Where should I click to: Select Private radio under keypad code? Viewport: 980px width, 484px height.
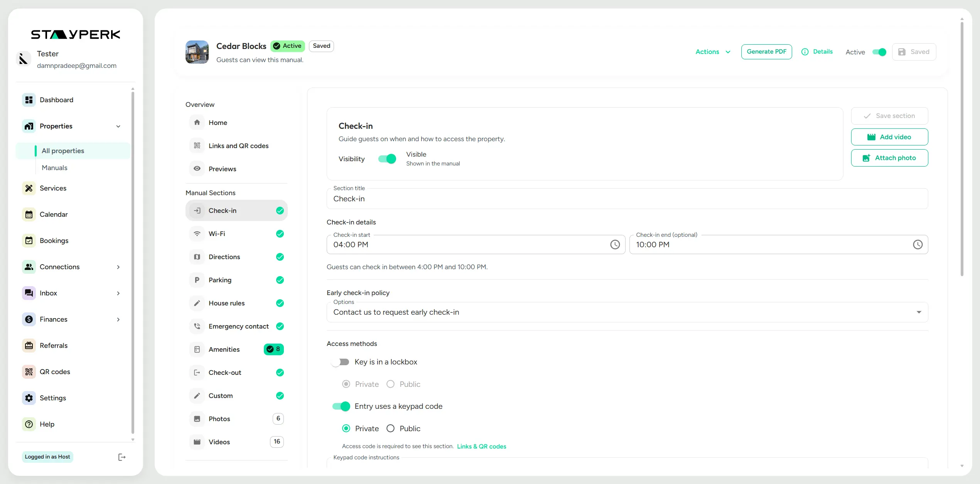(346, 428)
